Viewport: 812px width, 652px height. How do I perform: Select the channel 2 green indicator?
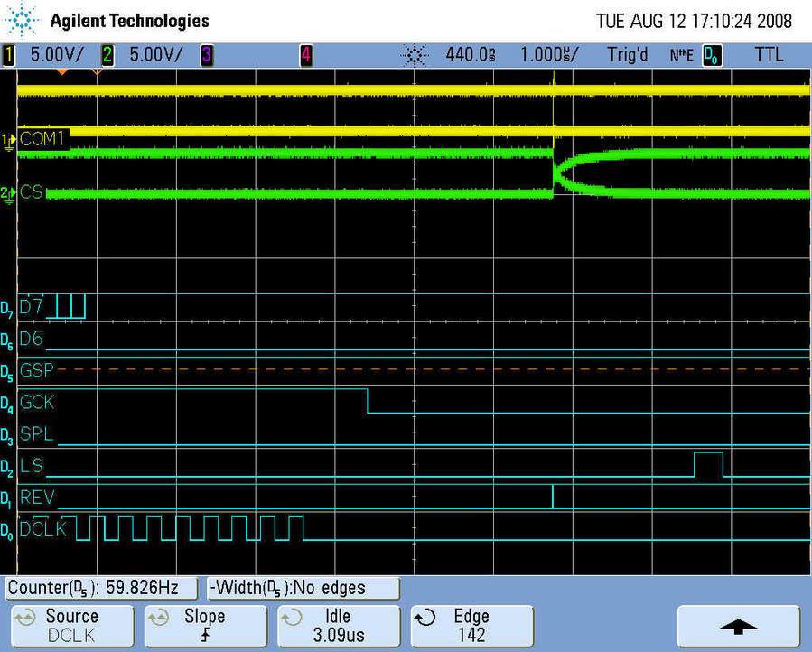(107, 55)
